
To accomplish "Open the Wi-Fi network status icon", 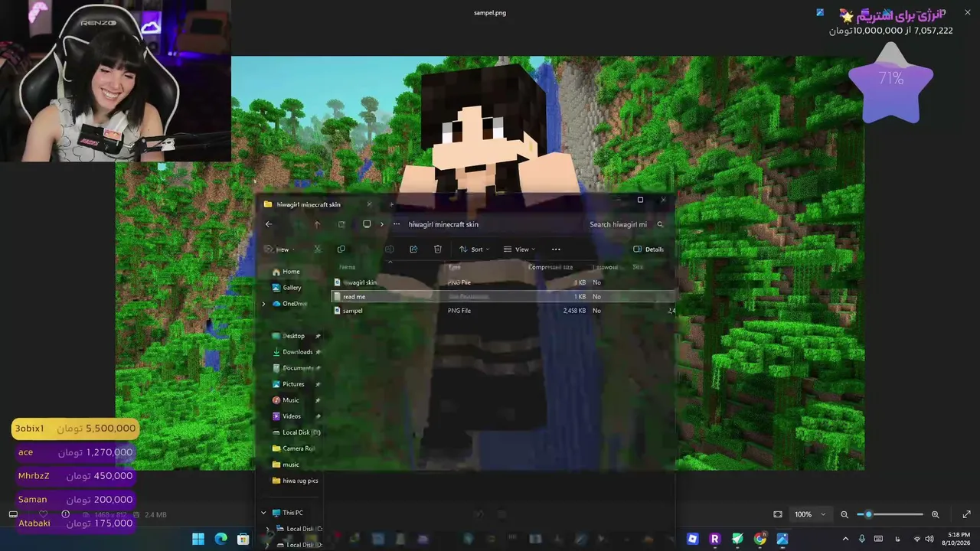I will point(917,539).
